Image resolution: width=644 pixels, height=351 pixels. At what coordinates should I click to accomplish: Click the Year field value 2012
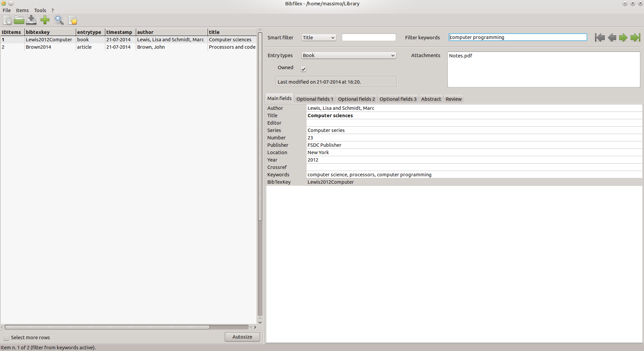pyautogui.click(x=474, y=160)
